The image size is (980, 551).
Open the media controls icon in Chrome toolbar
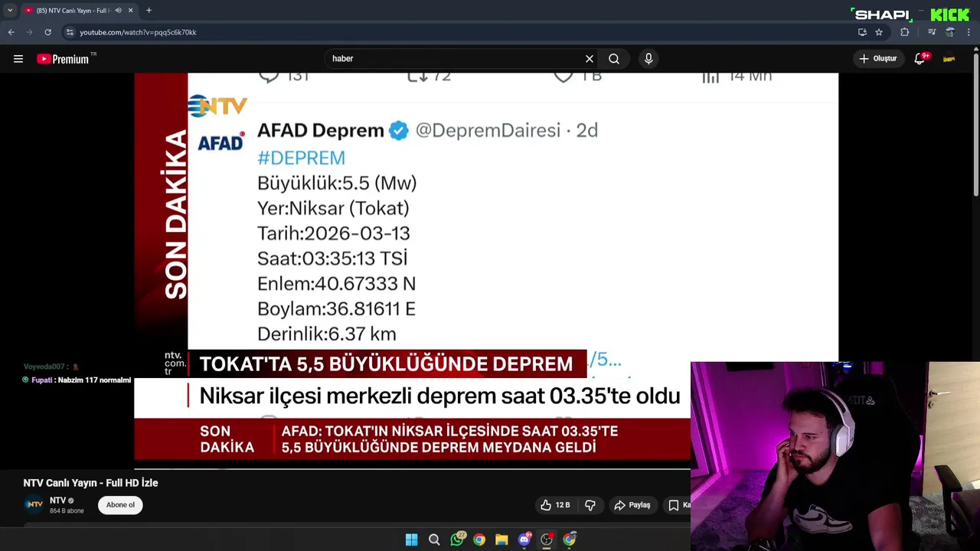click(x=932, y=32)
